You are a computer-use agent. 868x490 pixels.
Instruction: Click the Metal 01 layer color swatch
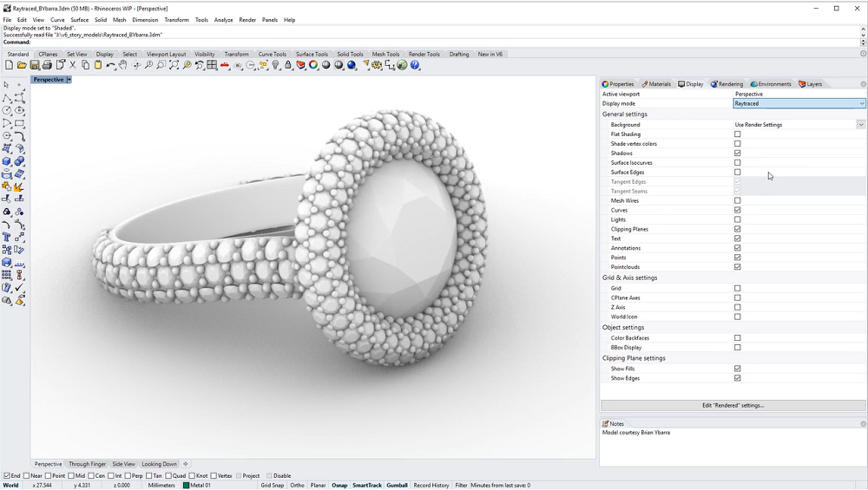[x=186, y=486]
